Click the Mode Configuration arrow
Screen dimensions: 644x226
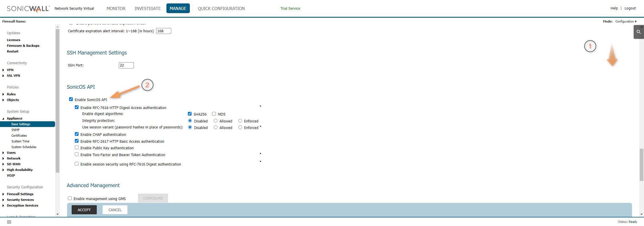coord(636,21)
